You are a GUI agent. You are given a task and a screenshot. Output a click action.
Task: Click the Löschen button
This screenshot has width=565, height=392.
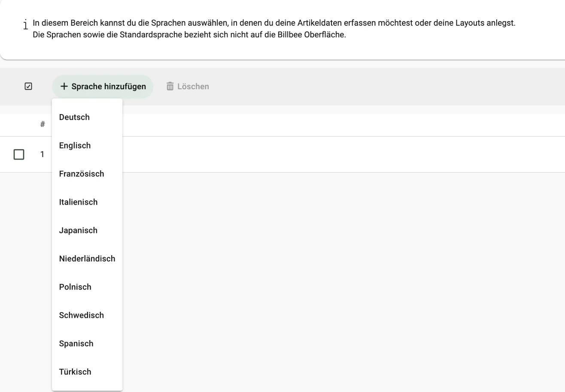click(x=188, y=87)
